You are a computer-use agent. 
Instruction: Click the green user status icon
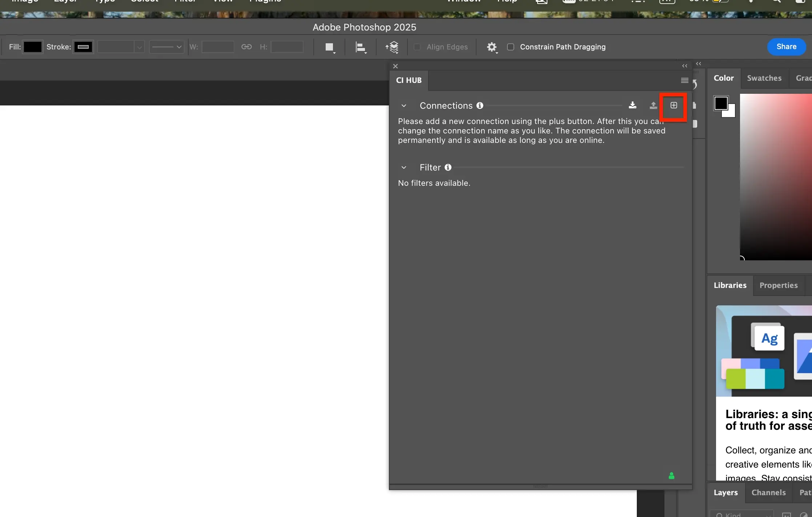[671, 476]
